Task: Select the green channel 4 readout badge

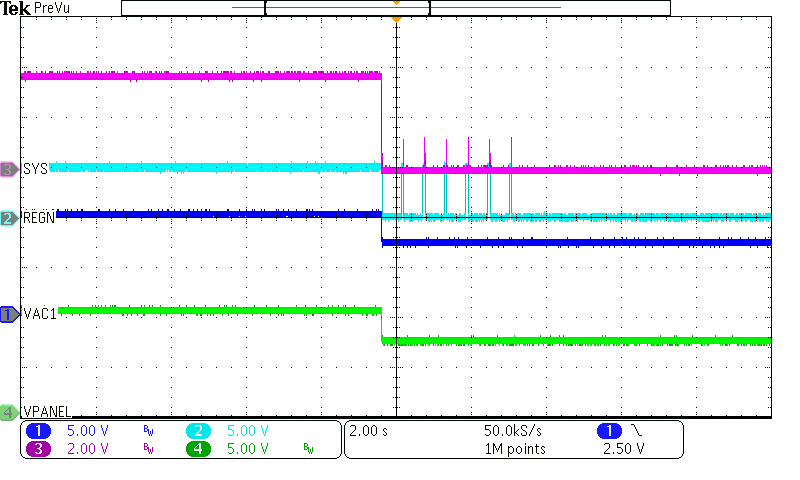Action: pyautogui.click(x=199, y=448)
